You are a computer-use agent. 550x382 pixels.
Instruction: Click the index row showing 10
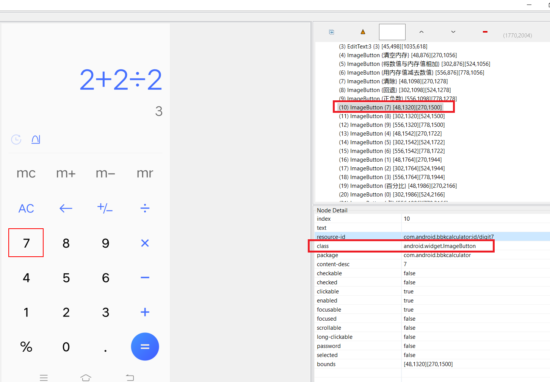tap(432, 219)
